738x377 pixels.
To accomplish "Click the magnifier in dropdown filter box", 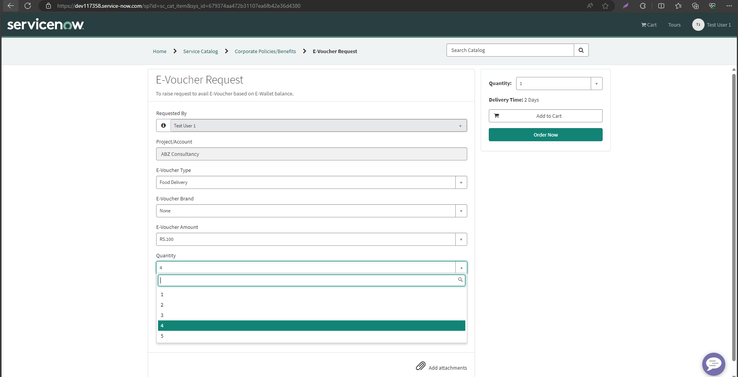I will (460, 280).
